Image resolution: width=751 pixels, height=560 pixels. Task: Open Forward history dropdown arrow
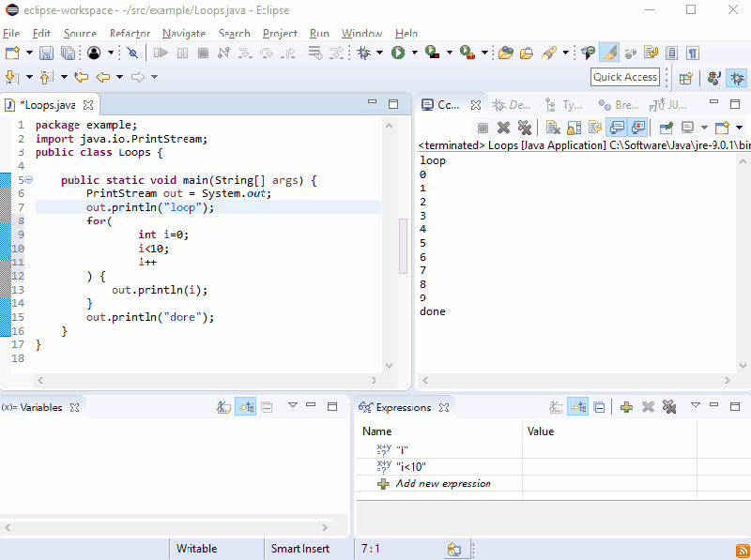pyautogui.click(x=154, y=77)
